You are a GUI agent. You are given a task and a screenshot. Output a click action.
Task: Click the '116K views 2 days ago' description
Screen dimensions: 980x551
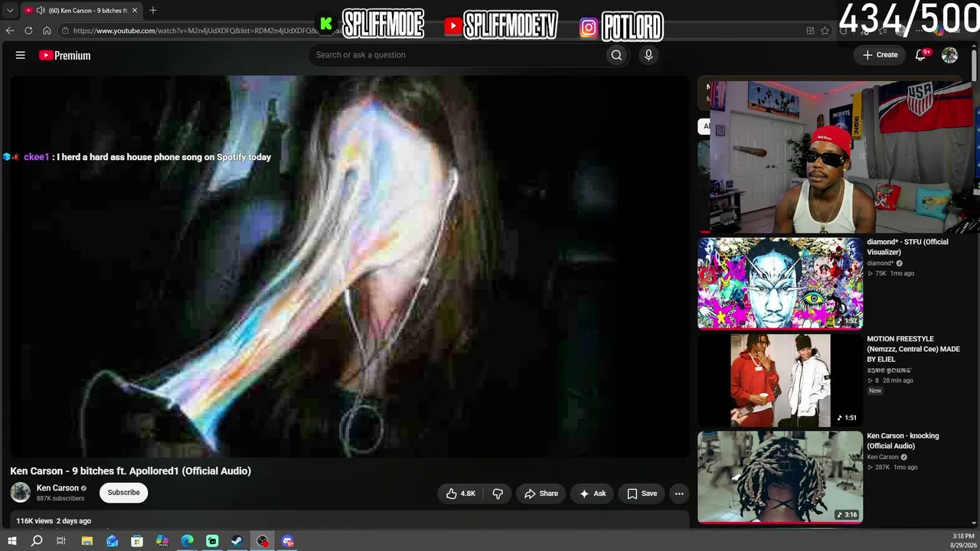coord(54,521)
